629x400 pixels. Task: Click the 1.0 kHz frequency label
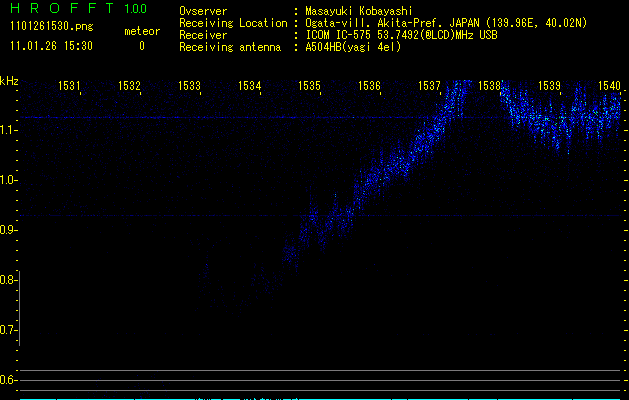7,180
